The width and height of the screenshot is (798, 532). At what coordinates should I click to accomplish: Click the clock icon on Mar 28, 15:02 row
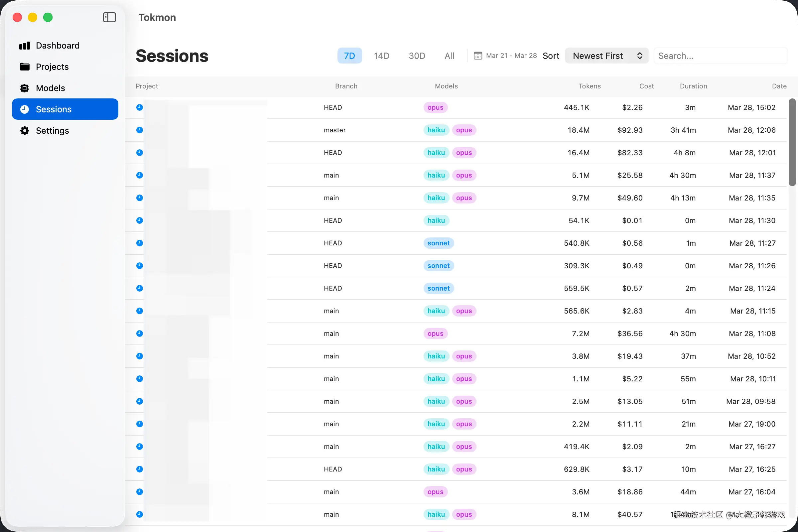pos(139,107)
